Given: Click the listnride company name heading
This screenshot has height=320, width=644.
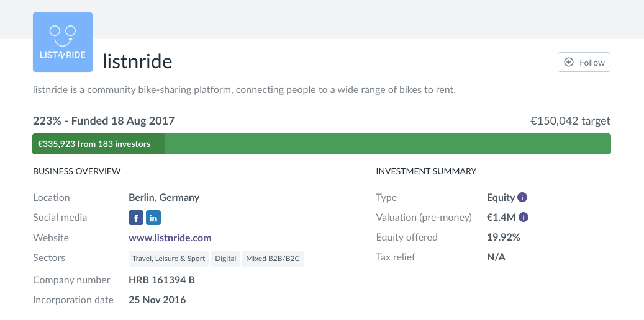Looking at the screenshot, I should point(137,61).
